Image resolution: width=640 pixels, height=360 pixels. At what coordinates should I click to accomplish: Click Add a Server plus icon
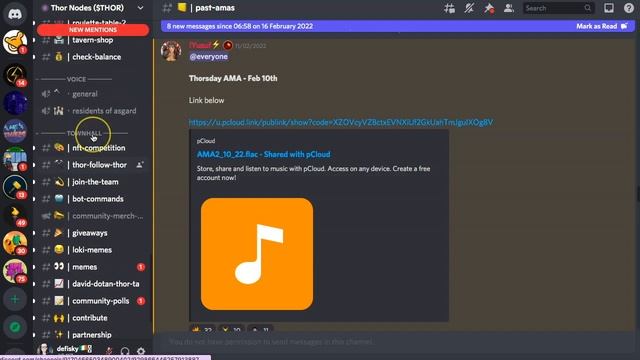tap(15, 299)
